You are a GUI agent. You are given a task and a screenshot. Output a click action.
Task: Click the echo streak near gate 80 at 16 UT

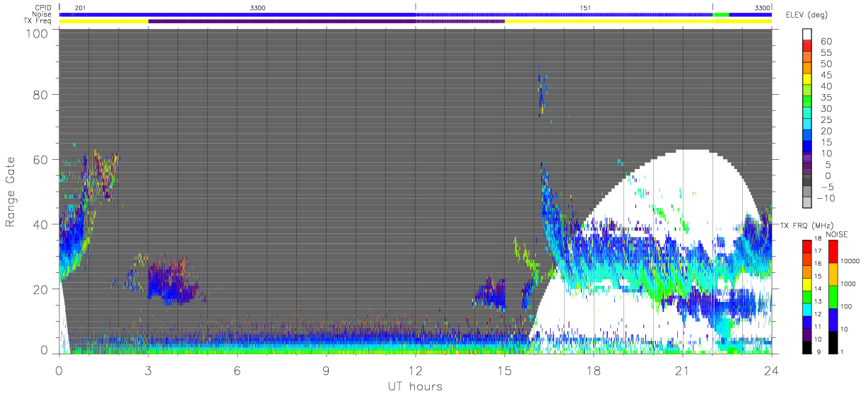pyautogui.click(x=541, y=91)
